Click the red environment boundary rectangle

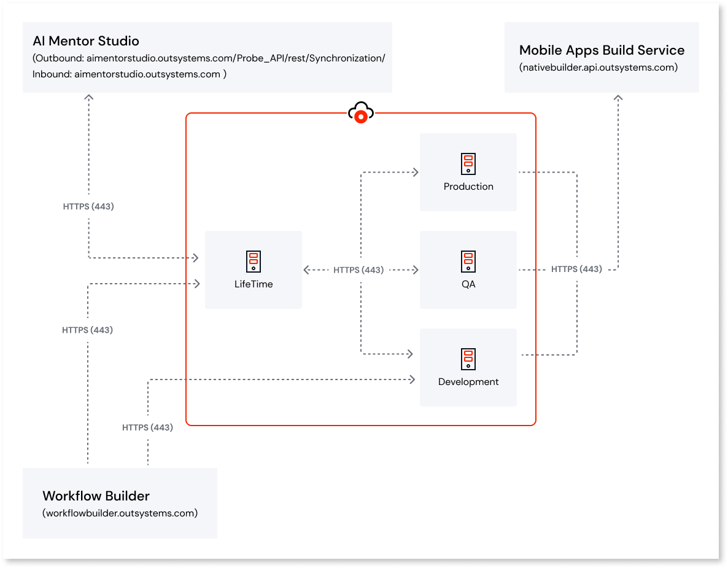[361, 424]
